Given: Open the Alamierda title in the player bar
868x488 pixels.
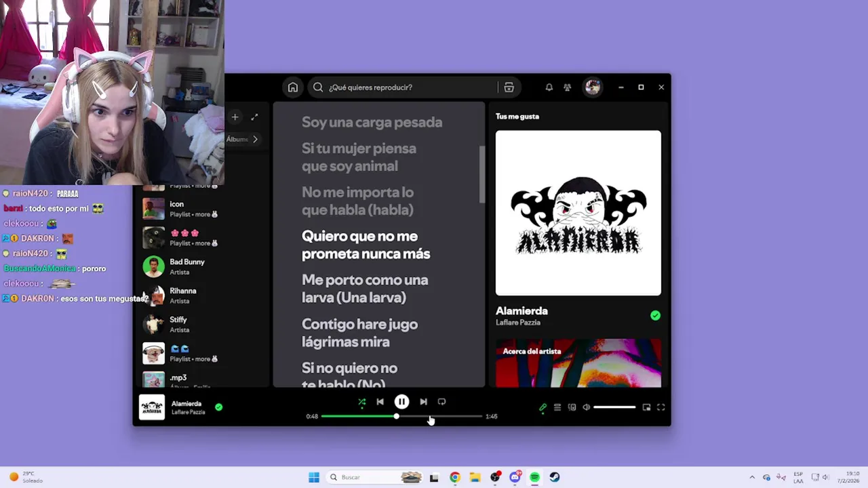Looking at the screenshot, I should point(186,404).
